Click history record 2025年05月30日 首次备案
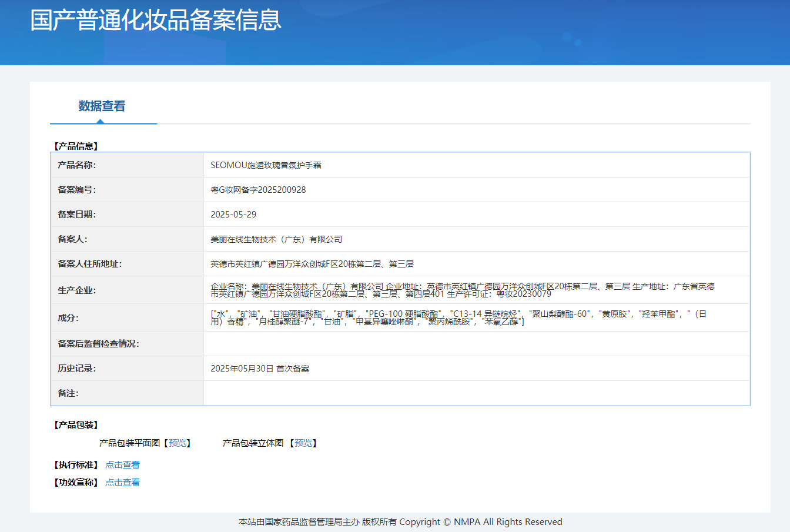Image resolution: width=790 pixels, height=532 pixels. (260, 369)
